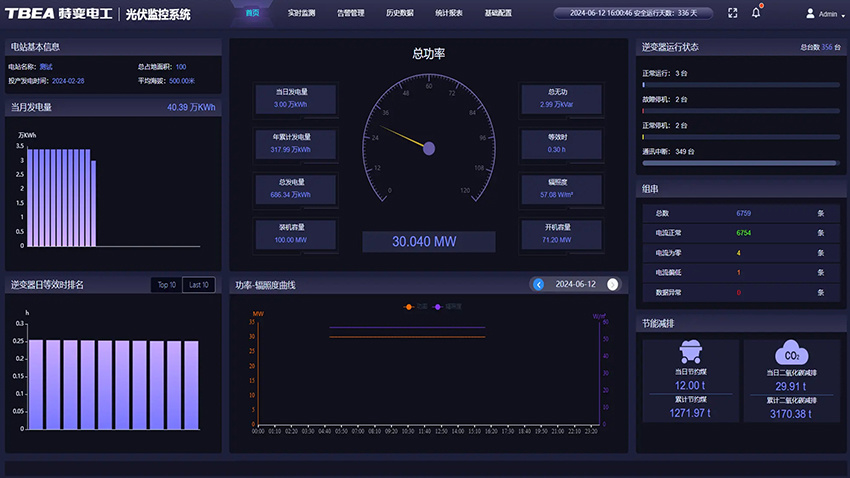
Task: Click the 电流正常 row showing 6754
Action: tap(739, 232)
